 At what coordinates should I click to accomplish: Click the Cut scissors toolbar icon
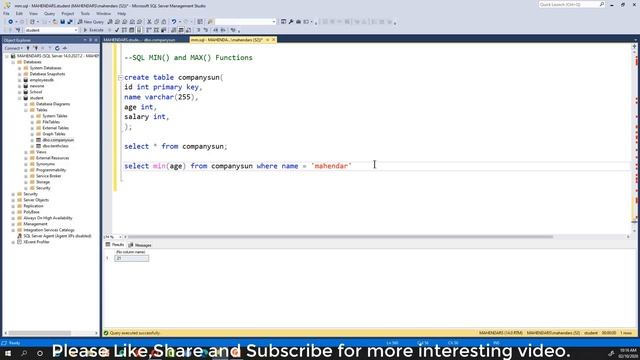point(149,22)
